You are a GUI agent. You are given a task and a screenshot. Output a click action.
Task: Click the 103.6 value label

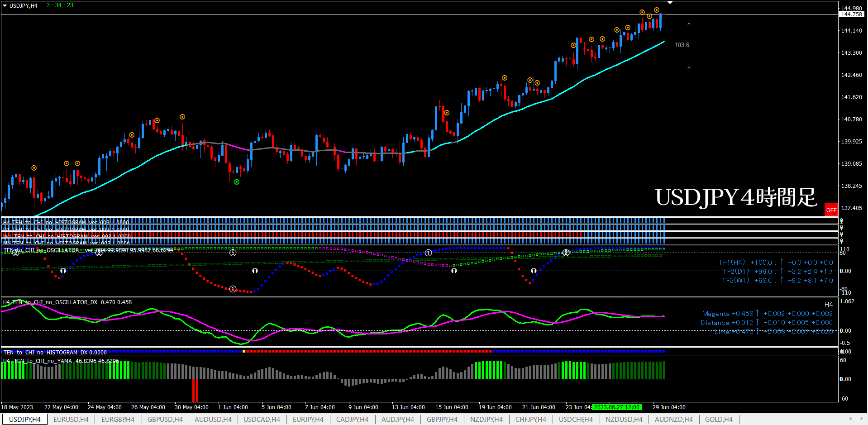tap(682, 45)
